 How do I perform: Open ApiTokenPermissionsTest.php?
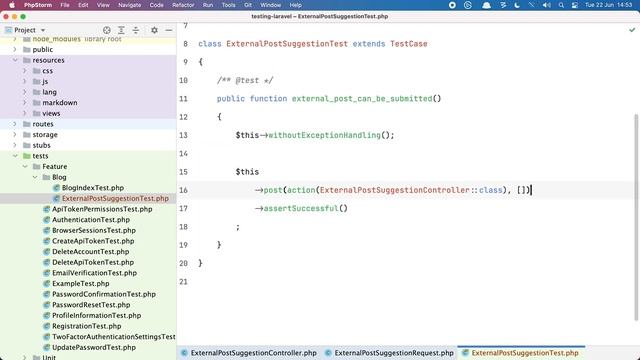pyautogui.click(x=102, y=209)
